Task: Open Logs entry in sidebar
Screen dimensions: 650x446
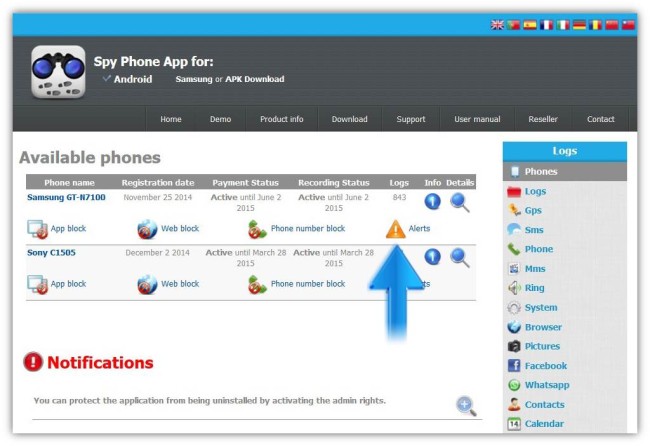Action: pyautogui.click(x=536, y=191)
